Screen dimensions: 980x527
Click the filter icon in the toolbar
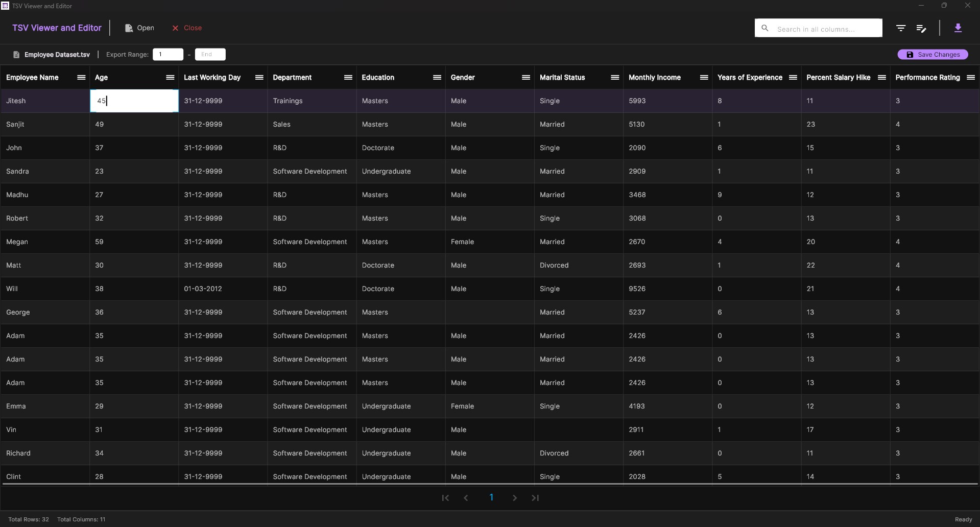point(901,28)
